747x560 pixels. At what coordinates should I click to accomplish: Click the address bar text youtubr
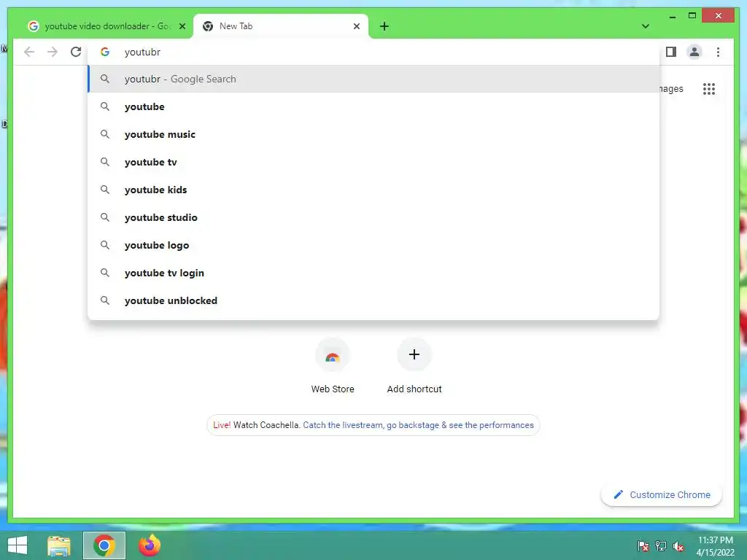pos(142,52)
